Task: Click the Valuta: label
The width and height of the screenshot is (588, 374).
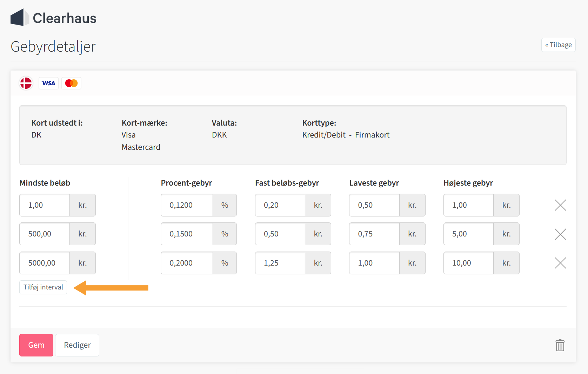Action: (x=224, y=123)
